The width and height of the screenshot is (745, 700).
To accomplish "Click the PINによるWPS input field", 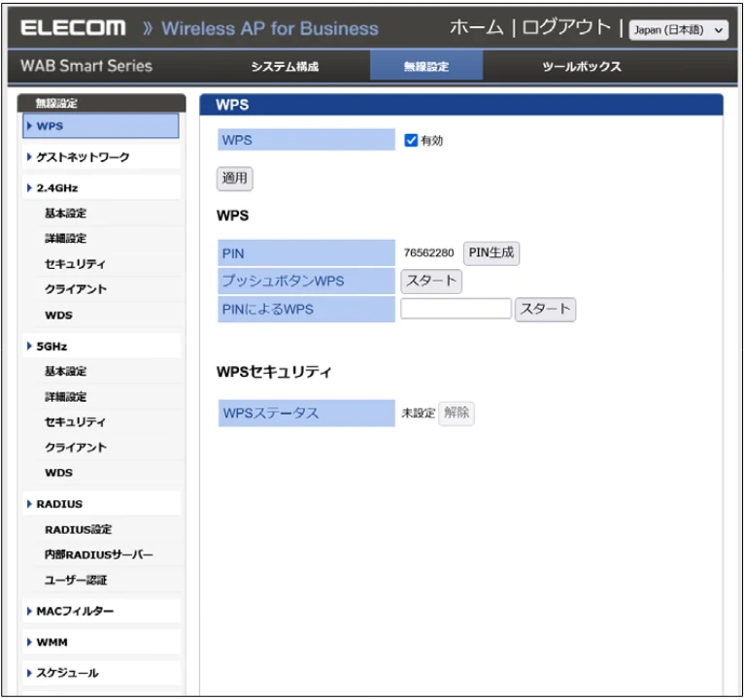I will 456,309.
